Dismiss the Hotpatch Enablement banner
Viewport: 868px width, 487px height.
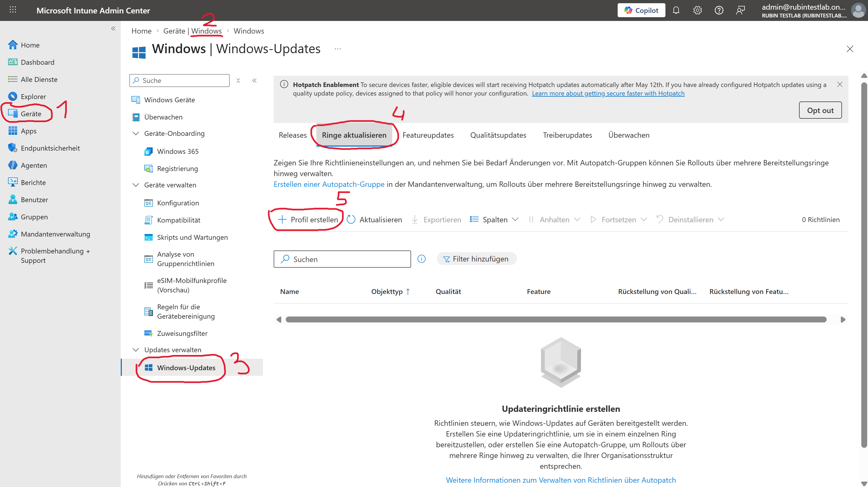(840, 84)
